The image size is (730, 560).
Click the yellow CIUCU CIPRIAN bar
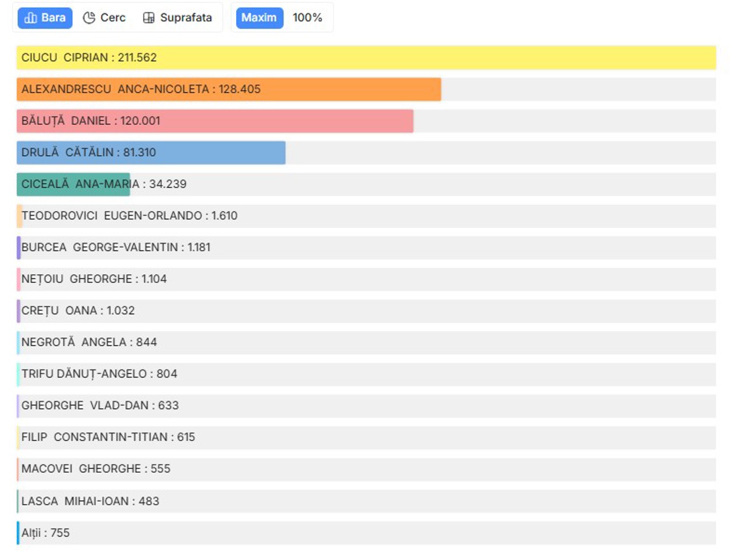(365, 58)
